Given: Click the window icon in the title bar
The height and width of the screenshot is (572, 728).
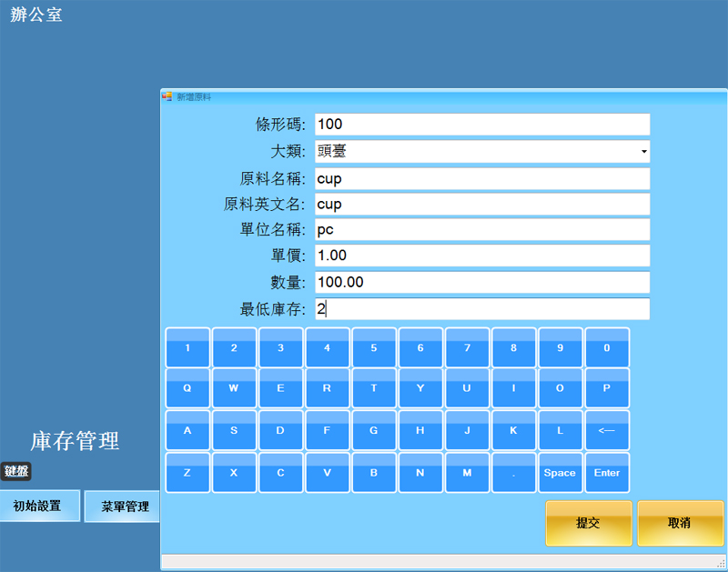Looking at the screenshot, I should click(x=167, y=96).
